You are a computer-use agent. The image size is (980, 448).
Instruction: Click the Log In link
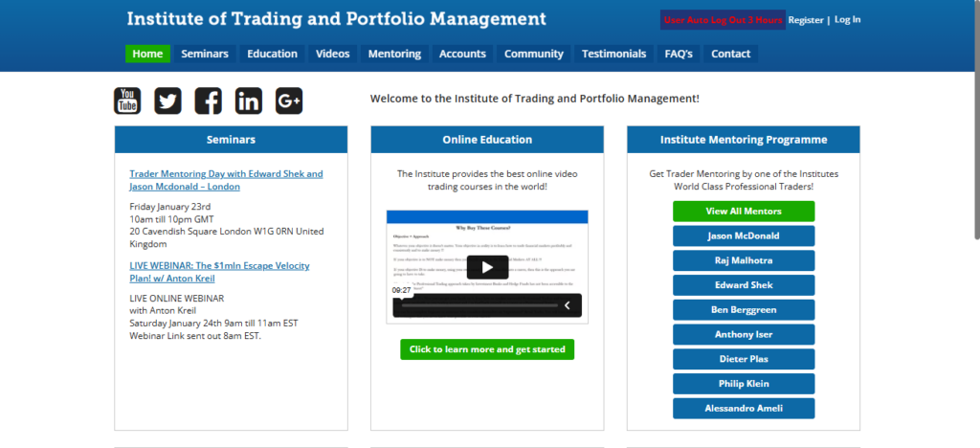pyautogui.click(x=848, y=20)
